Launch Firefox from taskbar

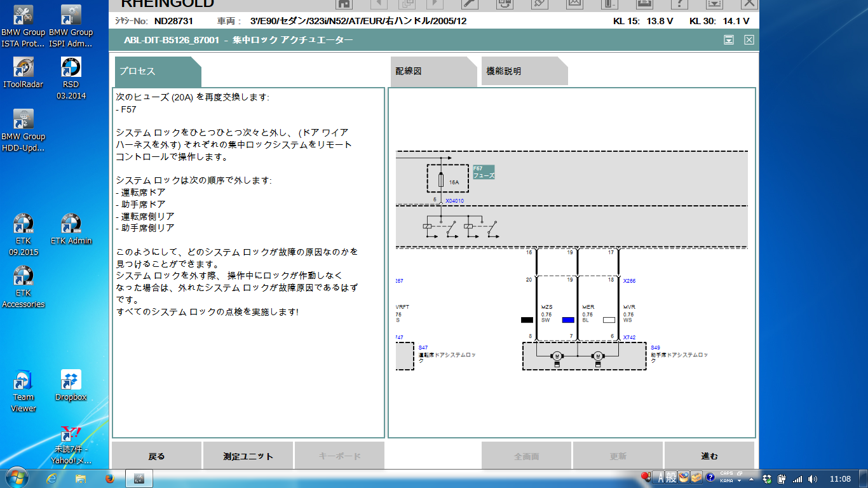pos(109,478)
